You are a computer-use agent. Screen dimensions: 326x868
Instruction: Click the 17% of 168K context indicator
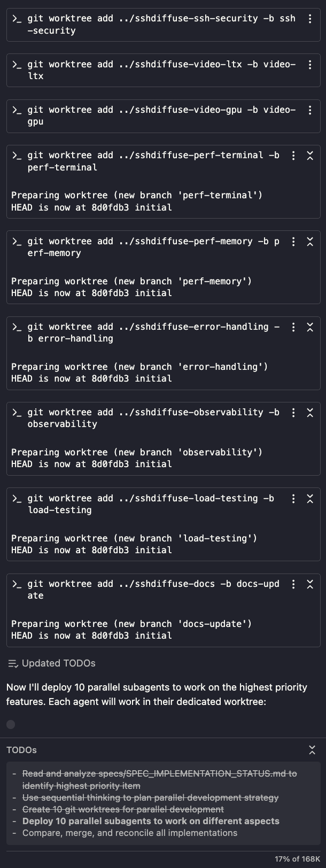297,858
